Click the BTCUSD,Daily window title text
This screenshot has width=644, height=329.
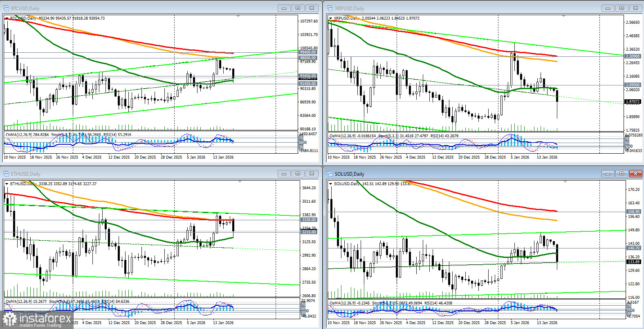coord(25,9)
